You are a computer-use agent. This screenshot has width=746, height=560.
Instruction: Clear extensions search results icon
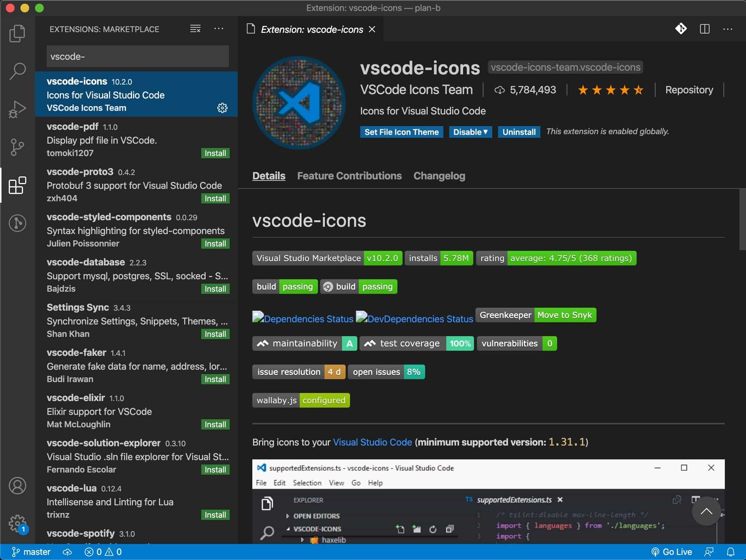click(x=195, y=29)
